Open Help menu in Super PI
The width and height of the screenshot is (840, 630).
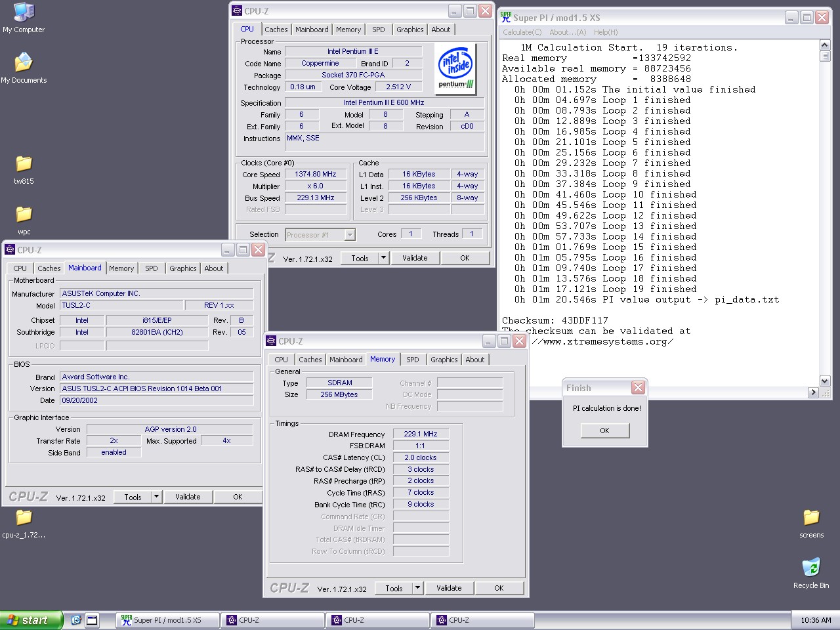(x=606, y=32)
